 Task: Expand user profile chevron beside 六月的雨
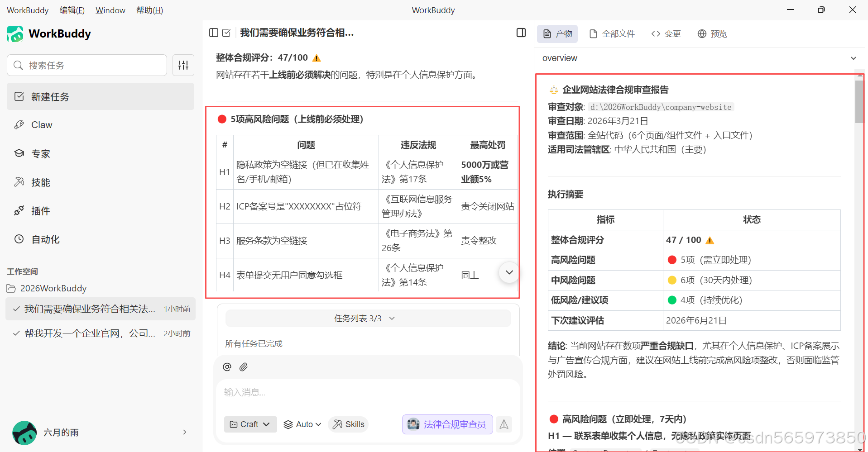[x=185, y=433]
